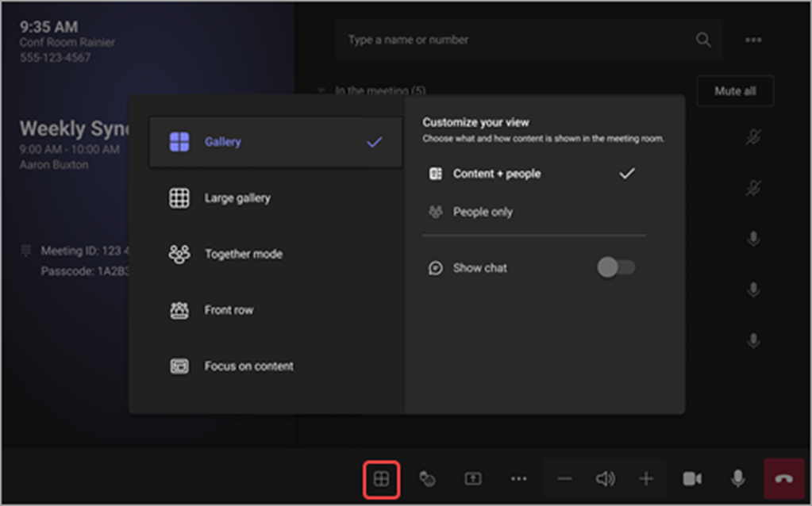
Task: Lower volume with the minus icon
Action: click(564, 478)
